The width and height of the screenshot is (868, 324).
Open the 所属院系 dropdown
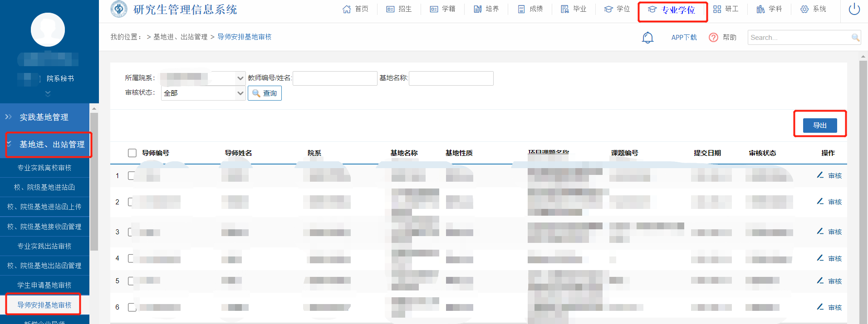(x=203, y=78)
